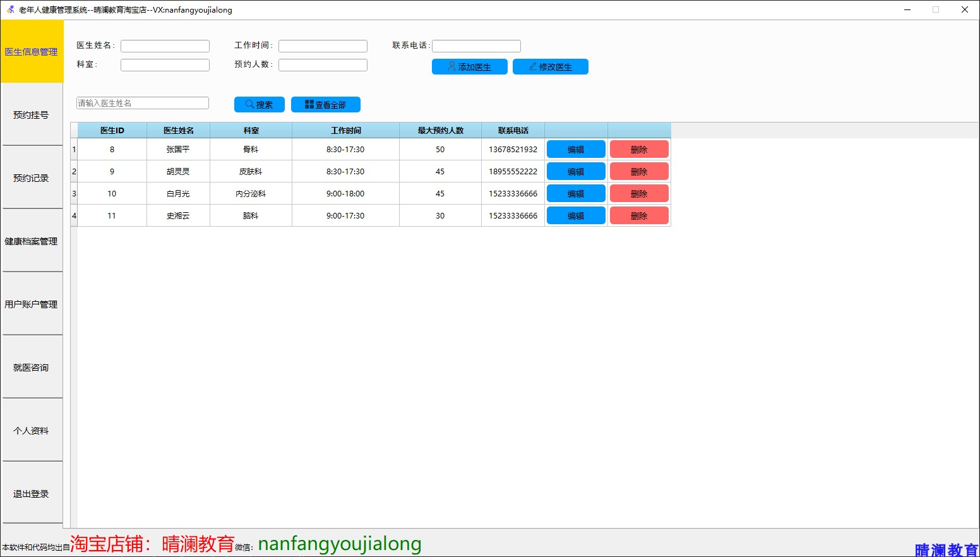This screenshot has height=557, width=980.
Task: Open the 用户账户管理 tab
Action: (x=32, y=304)
